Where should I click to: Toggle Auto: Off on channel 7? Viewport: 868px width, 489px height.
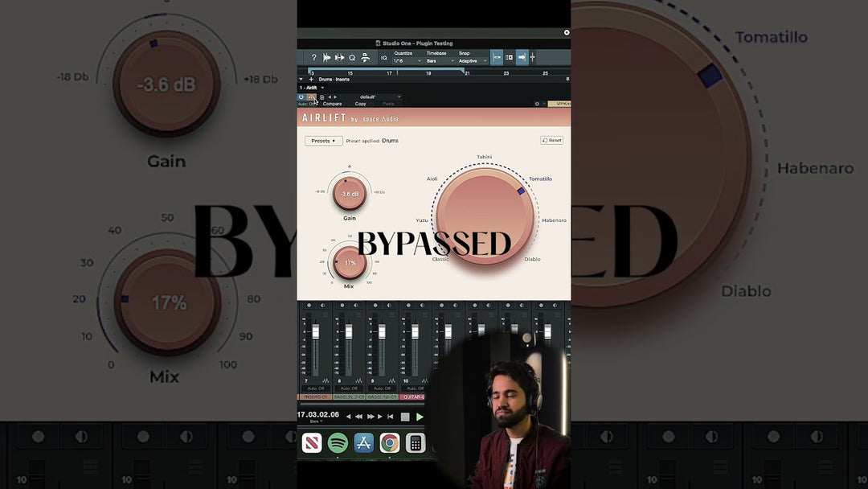316,388
